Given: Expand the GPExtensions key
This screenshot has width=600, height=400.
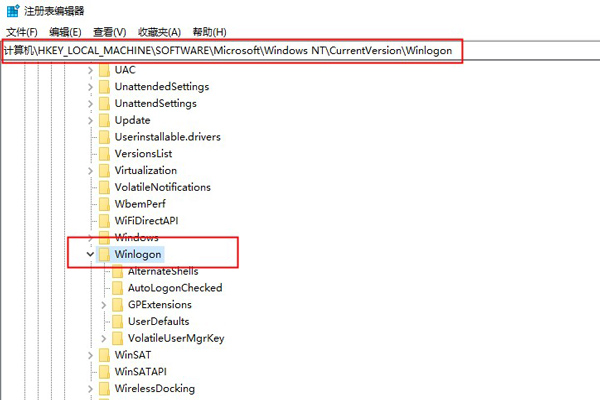Looking at the screenshot, I should pyautogui.click(x=104, y=305).
